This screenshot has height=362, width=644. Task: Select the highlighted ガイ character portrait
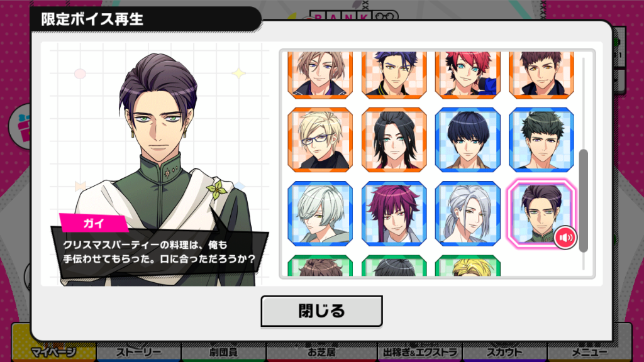coord(541,214)
